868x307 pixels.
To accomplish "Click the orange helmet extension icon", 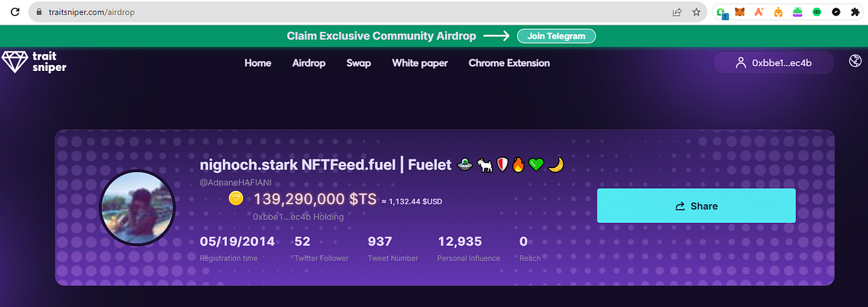I will (778, 12).
